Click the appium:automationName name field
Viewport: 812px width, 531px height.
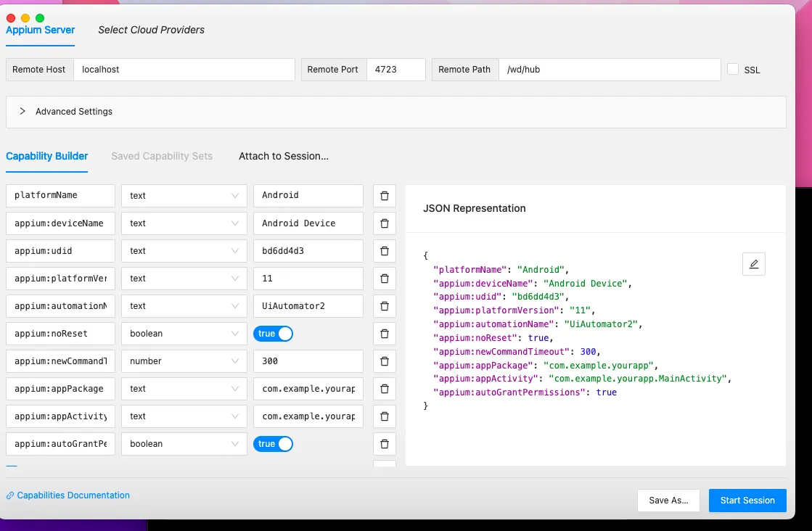[60, 306]
